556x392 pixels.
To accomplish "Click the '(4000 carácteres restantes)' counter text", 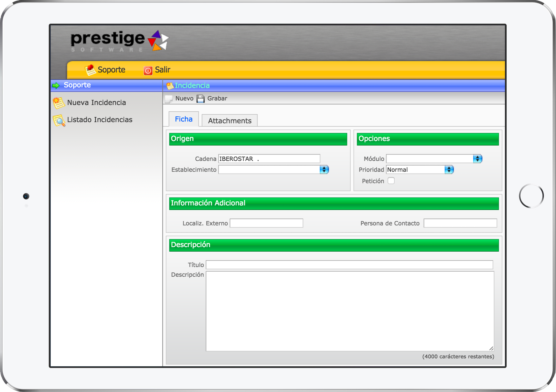I will 458,356.
